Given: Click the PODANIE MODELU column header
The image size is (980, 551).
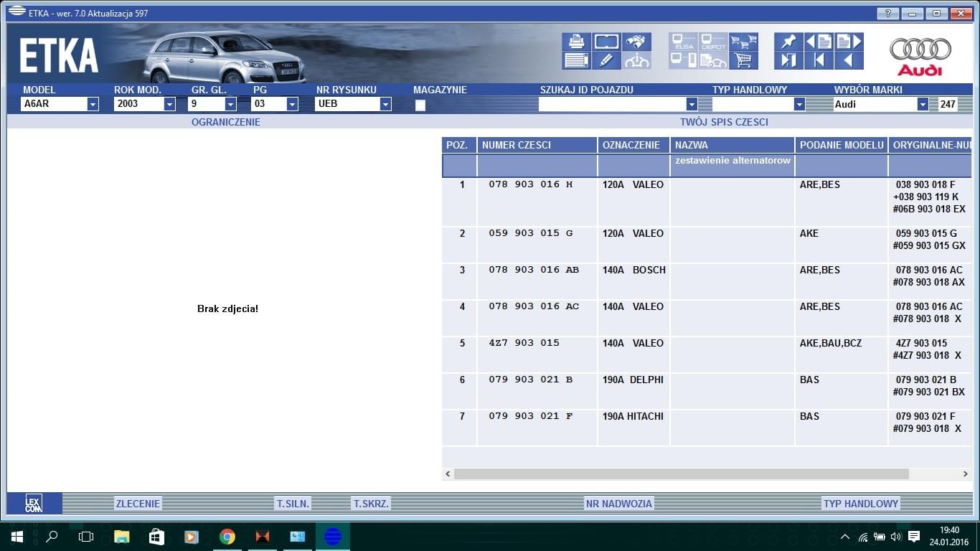Looking at the screenshot, I should click(842, 145).
